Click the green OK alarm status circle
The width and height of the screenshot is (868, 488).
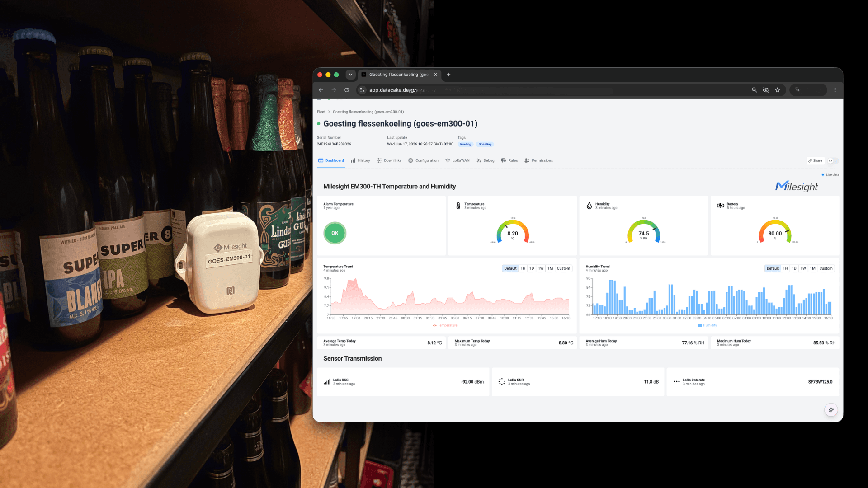pos(335,233)
